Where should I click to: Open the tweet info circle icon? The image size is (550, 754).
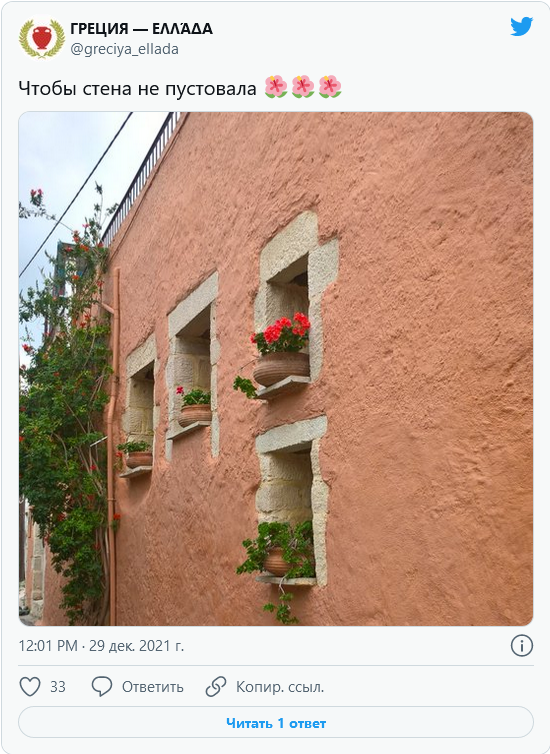[522, 645]
